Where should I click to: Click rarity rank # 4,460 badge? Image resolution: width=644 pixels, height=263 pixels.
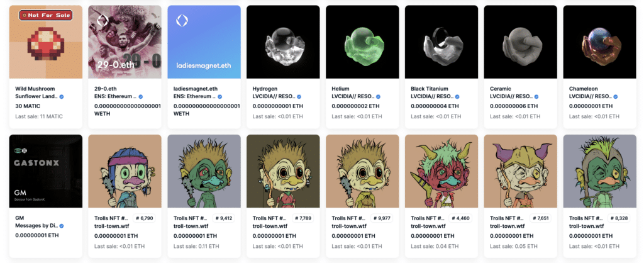click(x=461, y=218)
